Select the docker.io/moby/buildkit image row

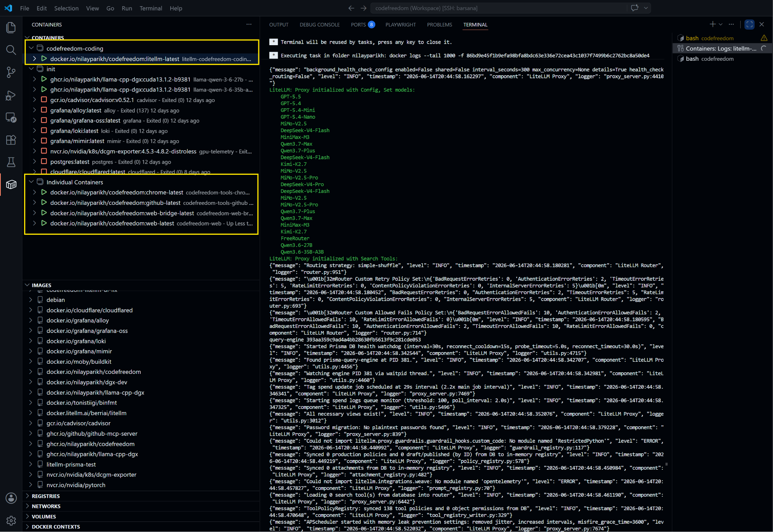coord(141,361)
